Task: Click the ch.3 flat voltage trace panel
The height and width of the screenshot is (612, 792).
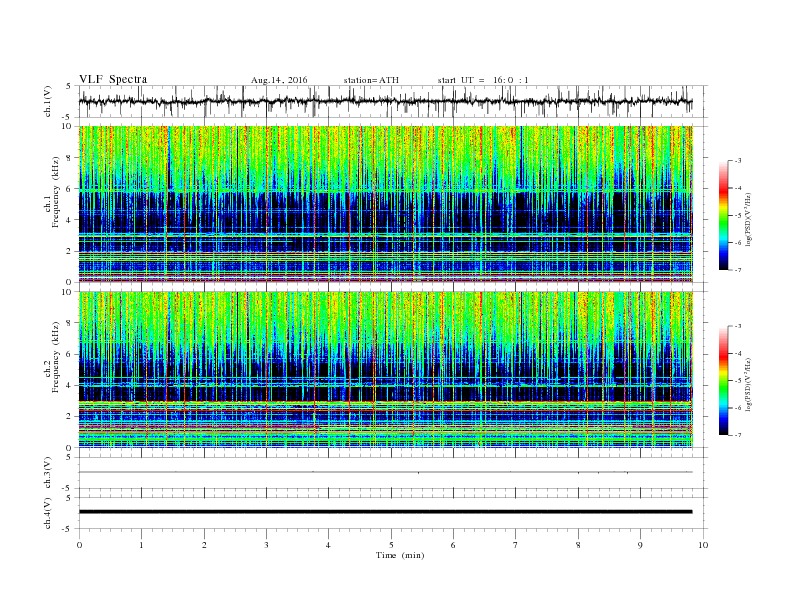Action: coord(393,473)
